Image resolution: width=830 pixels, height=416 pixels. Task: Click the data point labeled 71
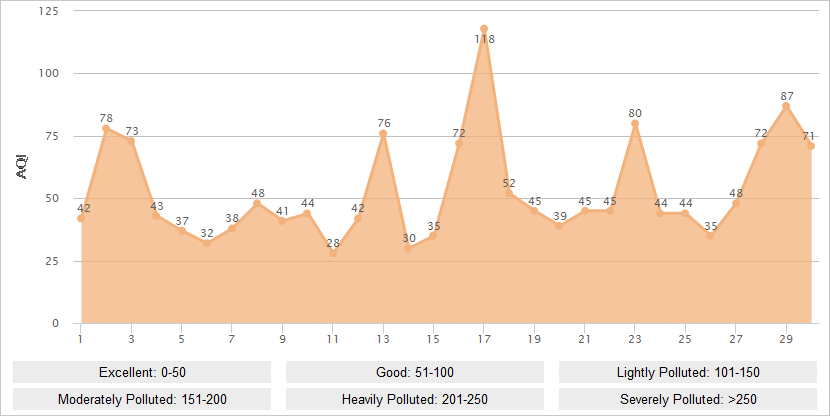[x=811, y=146]
